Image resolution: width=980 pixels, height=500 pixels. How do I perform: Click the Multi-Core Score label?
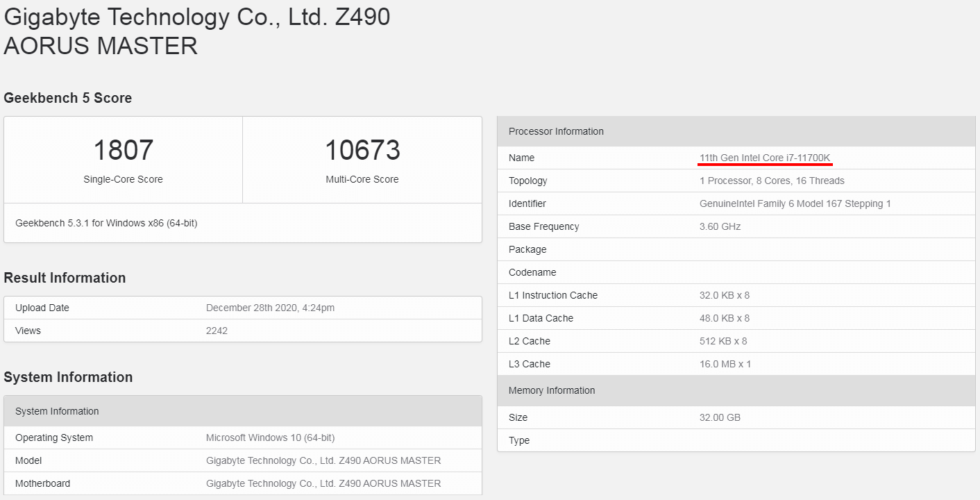pos(362,179)
